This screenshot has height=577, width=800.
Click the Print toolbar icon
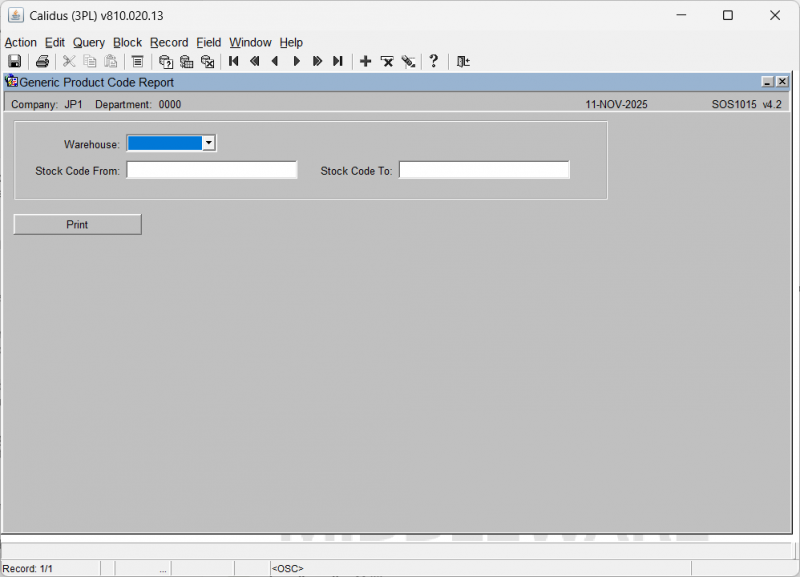coord(42,62)
